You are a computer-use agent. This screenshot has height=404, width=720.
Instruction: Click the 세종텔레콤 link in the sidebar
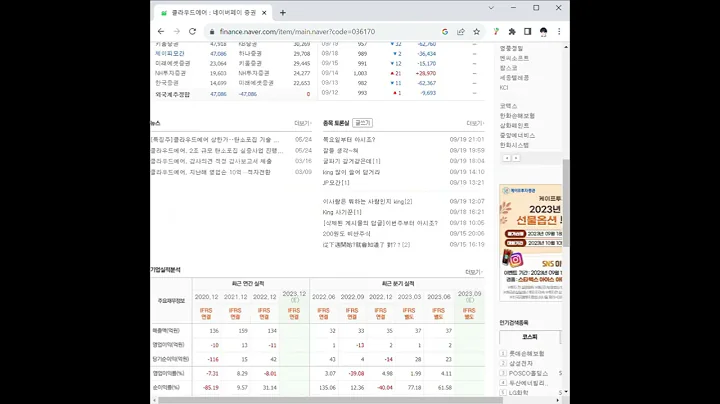tap(514, 78)
